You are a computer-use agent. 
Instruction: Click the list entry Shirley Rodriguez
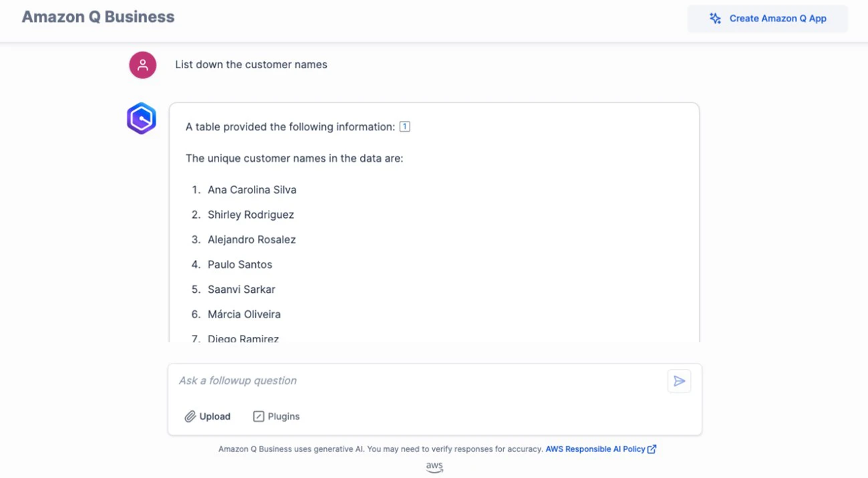pyautogui.click(x=251, y=215)
